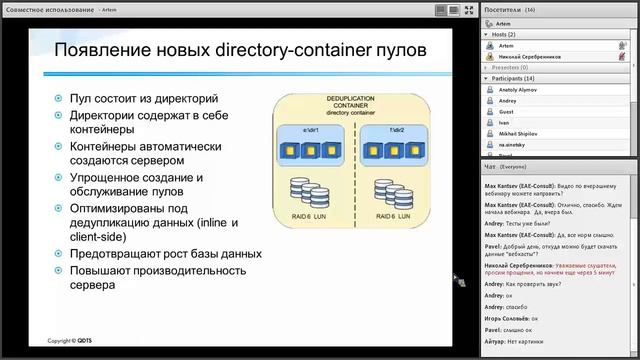640x360 pixels.
Task: Click bullet text Пул состоит из директорий
Action: coord(144,98)
